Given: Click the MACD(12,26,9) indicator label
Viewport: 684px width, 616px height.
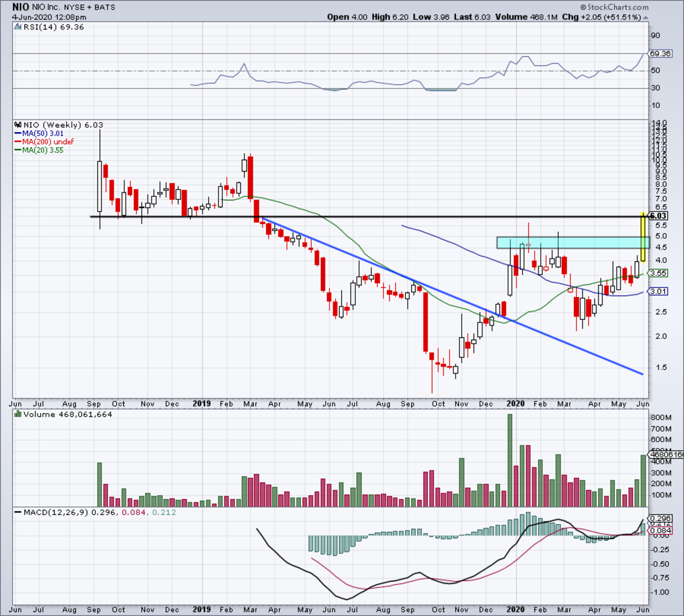Looking at the screenshot, I should [x=56, y=512].
